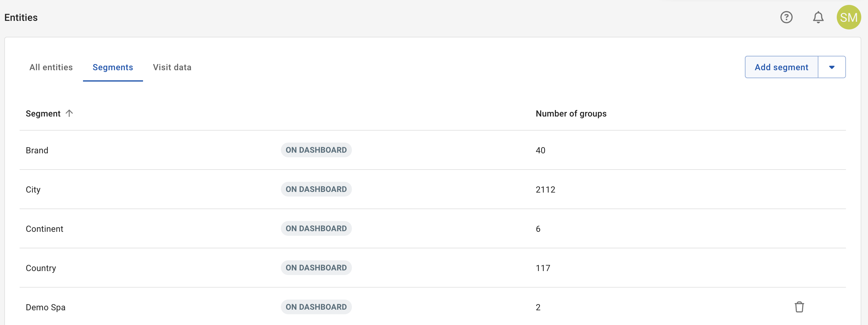Click the Add segment button
Image resolution: width=868 pixels, height=325 pixels.
coord(781,67)
